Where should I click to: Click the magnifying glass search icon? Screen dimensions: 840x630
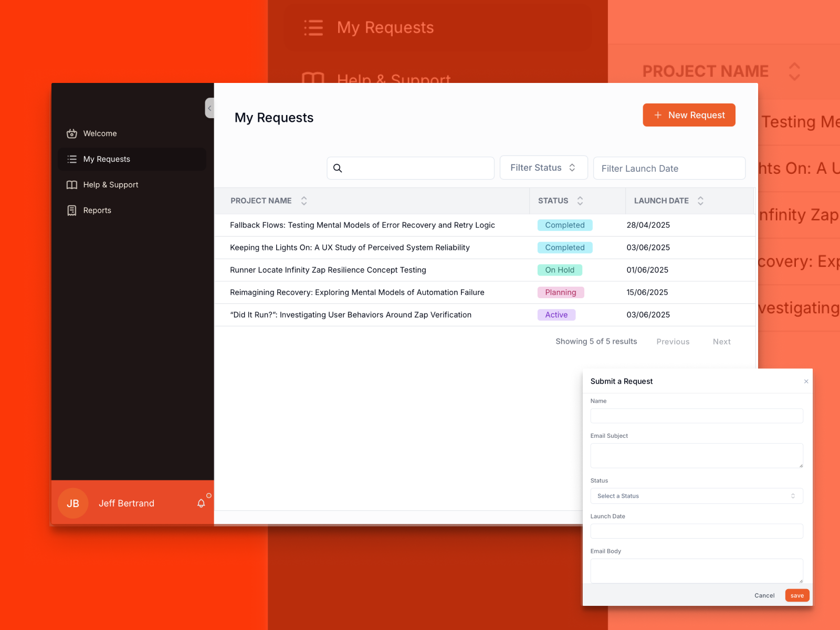338,168
